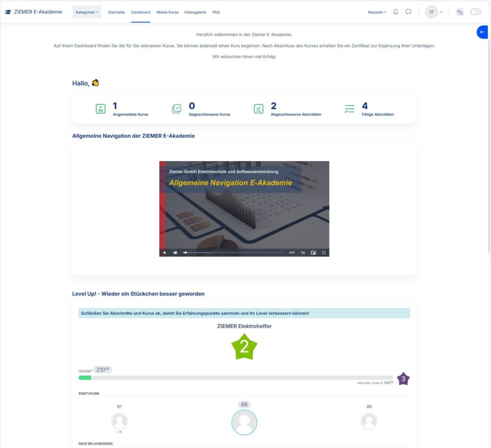Change playback speed via 1x button
491x448 pixels.
point(303,253)
